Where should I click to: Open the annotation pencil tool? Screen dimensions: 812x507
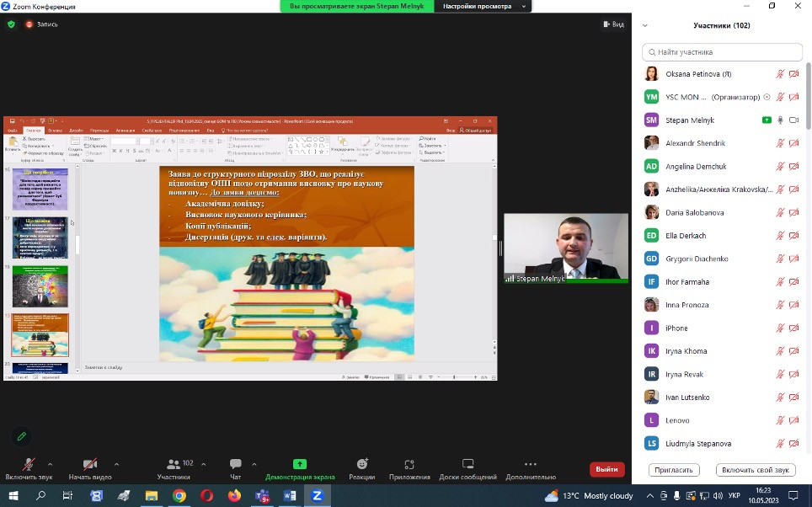point(21,436)
